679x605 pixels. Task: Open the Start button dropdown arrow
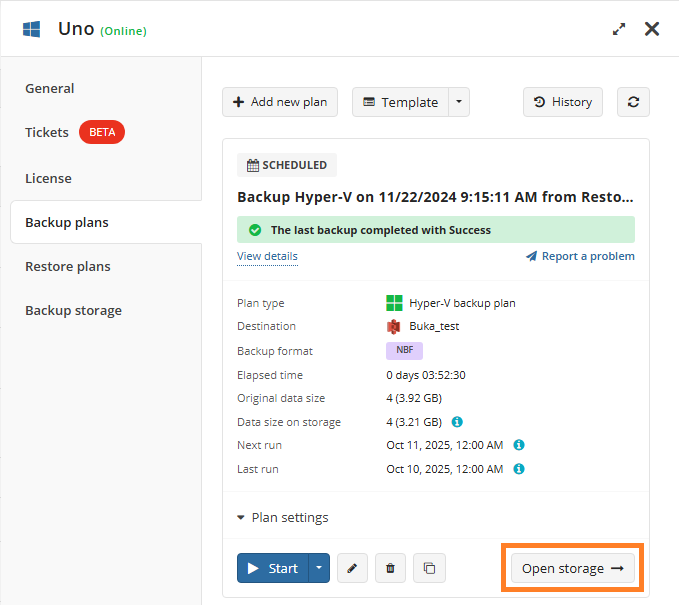point(319,568)
